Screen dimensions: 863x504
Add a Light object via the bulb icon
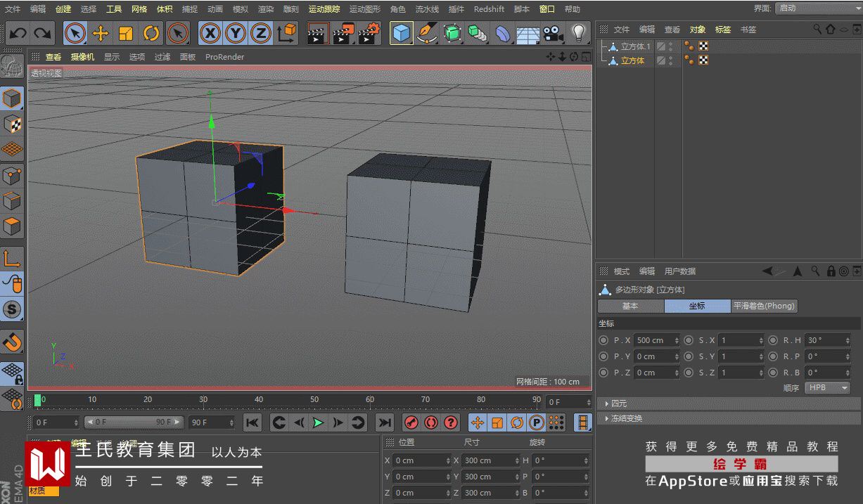tap(578, 33)
